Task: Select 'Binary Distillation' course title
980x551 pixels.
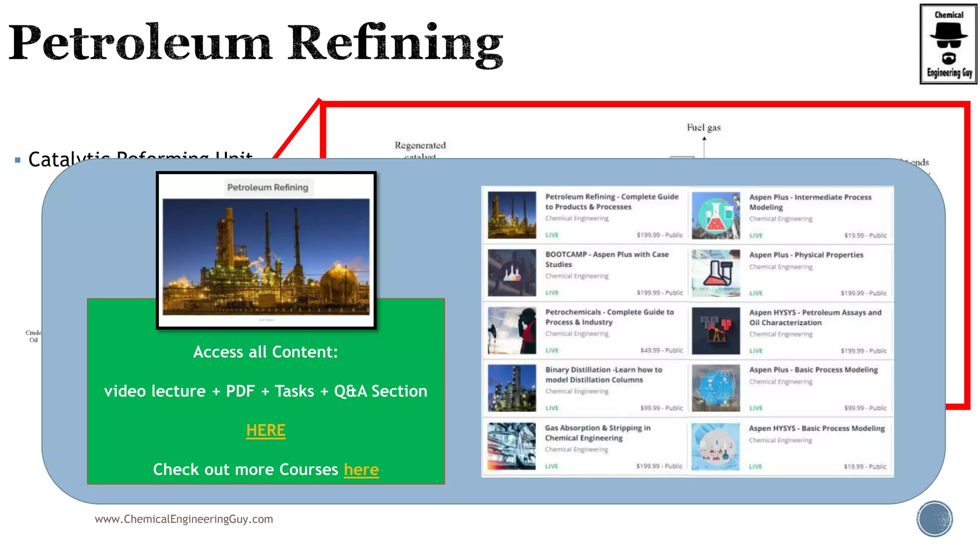Action: (603, 375)
